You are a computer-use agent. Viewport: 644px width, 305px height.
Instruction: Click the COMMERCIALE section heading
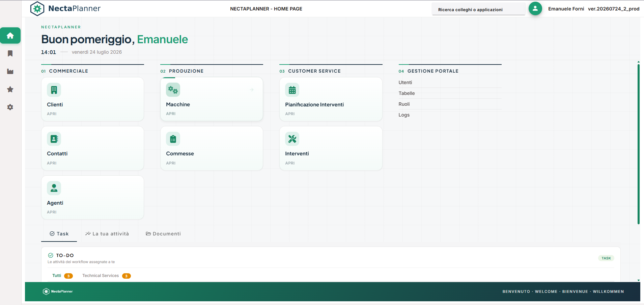click(x=68, y=71)
